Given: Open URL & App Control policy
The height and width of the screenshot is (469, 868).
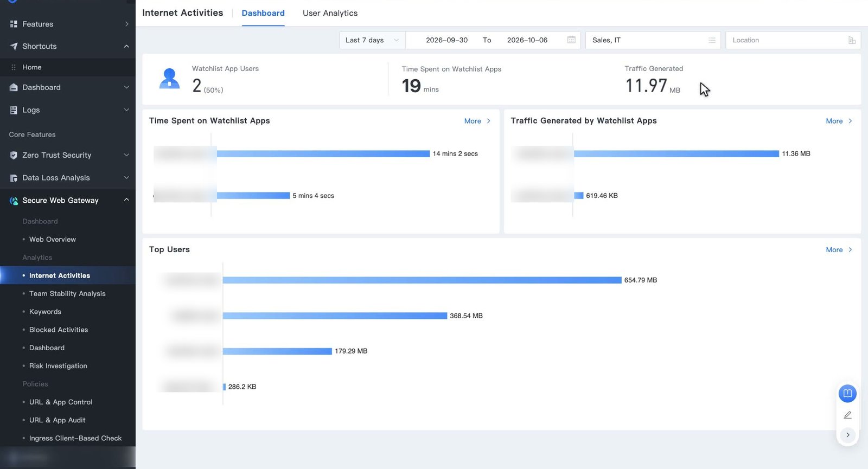Looking at the screenshot, I should pos(61,402).
